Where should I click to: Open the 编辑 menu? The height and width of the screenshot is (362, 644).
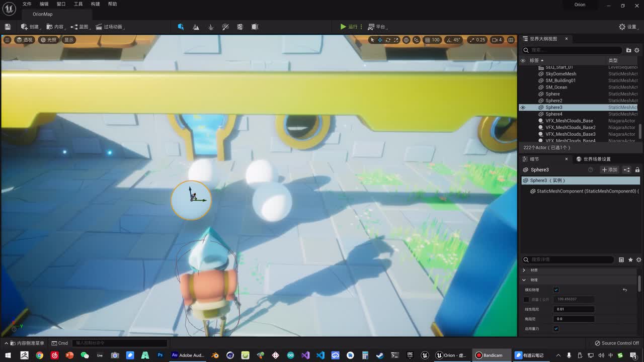(44, 4)
